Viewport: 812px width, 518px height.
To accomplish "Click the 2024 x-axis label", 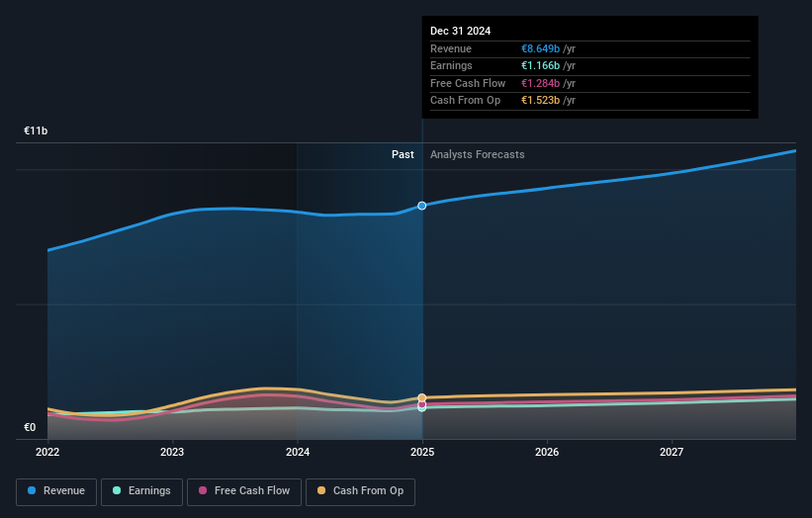I will point(298,453).
